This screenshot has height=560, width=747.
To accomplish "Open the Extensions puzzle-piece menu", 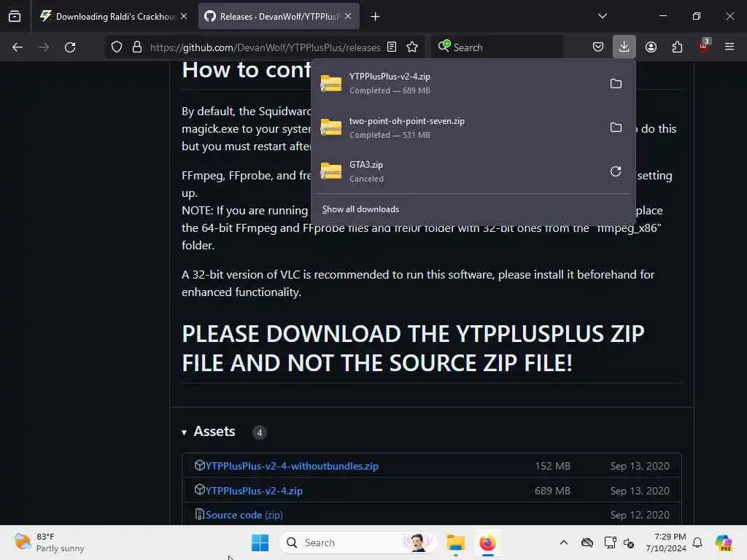I will [x=677, y=47].
